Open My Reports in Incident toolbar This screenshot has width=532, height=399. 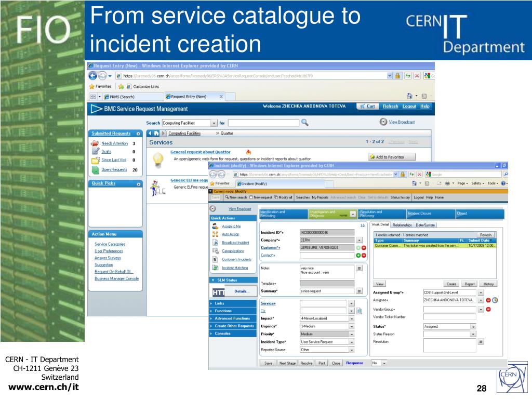[x=320, y=197]
